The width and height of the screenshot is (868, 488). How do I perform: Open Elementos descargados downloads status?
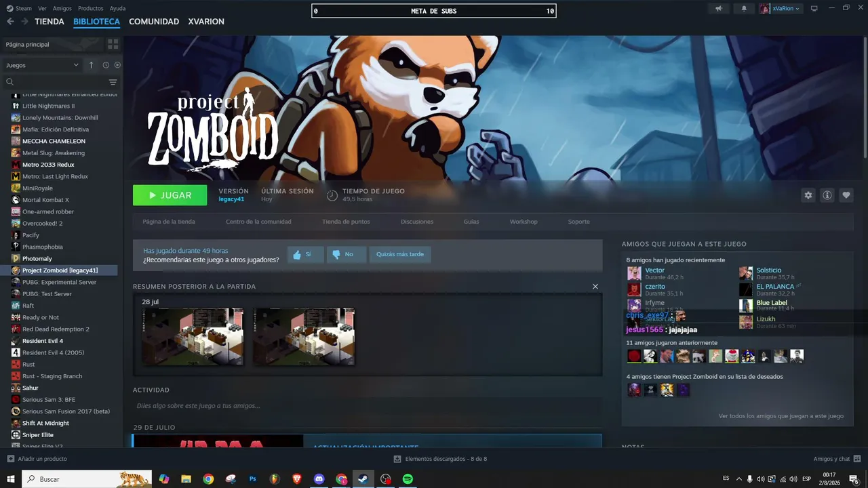point(439,459)
